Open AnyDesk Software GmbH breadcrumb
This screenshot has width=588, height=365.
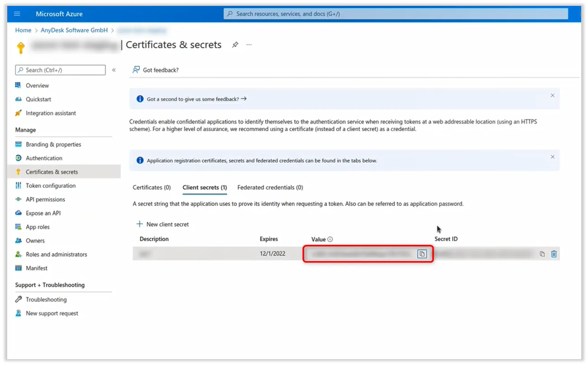(74, 30)
